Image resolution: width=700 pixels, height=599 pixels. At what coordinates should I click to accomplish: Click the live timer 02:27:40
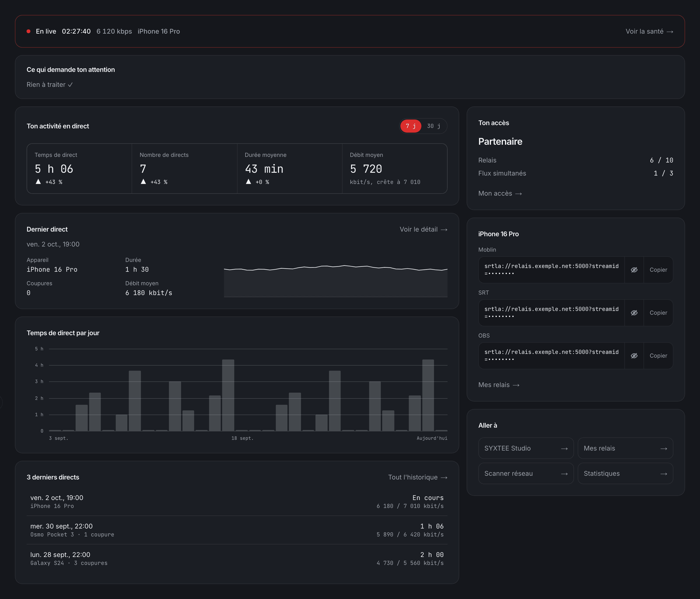[76, 32]
